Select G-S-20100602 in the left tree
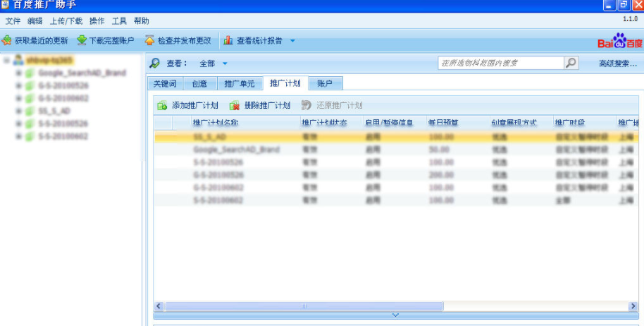Screen dimensions: 644x326 coord(63,98)
